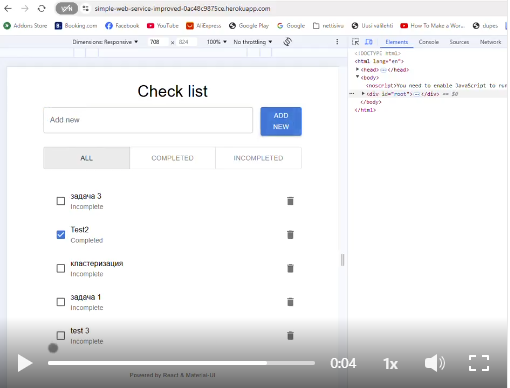The image size is (510, 388).
Task: Reload the page with the refresh icon
Action: pos(41,8)
